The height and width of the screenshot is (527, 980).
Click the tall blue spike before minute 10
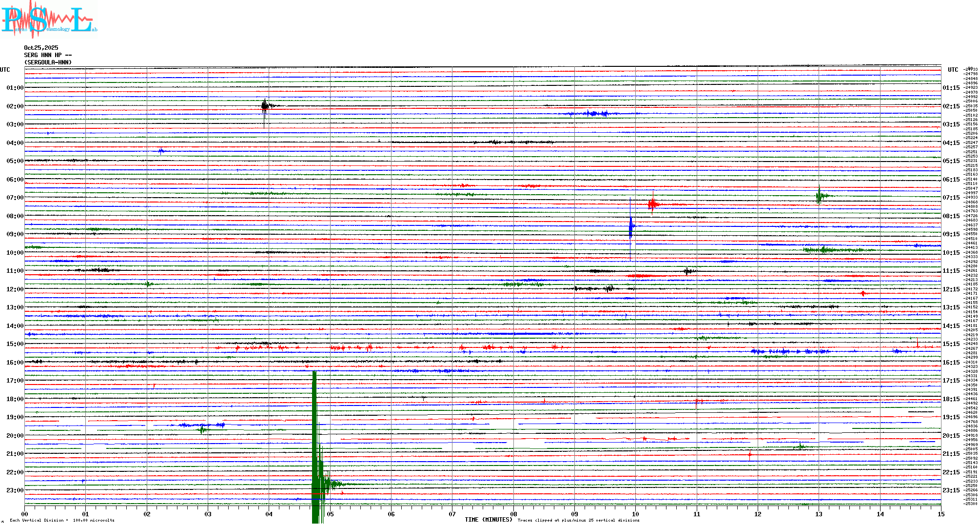coord(630,227)
